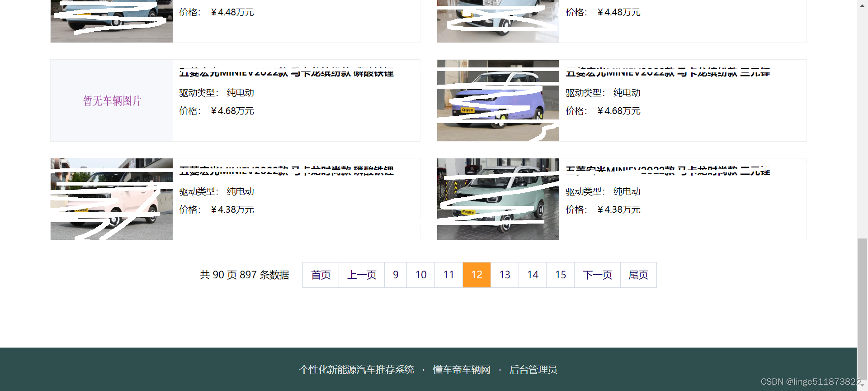Open the 马卡龙时尚款 磷酸铁锂 car title

pyautogui.click(x=287, y=171)
